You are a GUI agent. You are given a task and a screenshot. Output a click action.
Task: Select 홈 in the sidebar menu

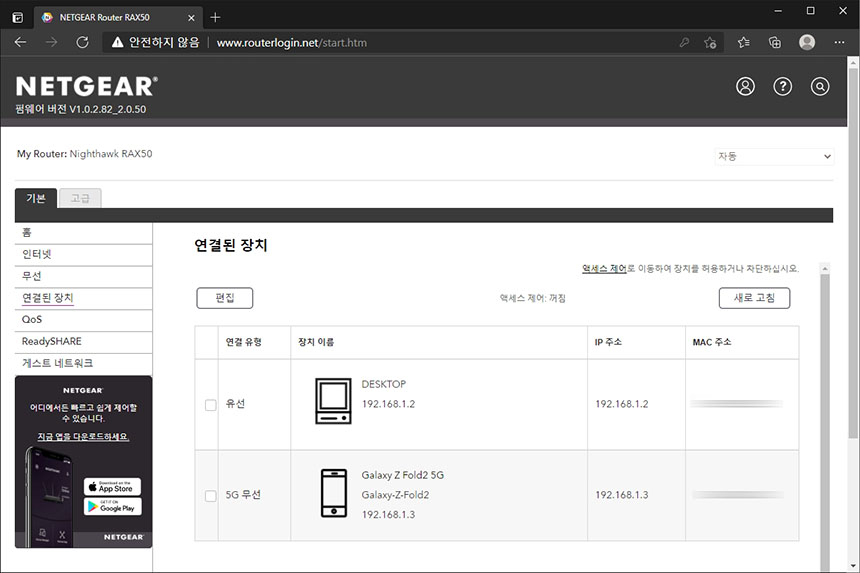[x=83, y=232]
